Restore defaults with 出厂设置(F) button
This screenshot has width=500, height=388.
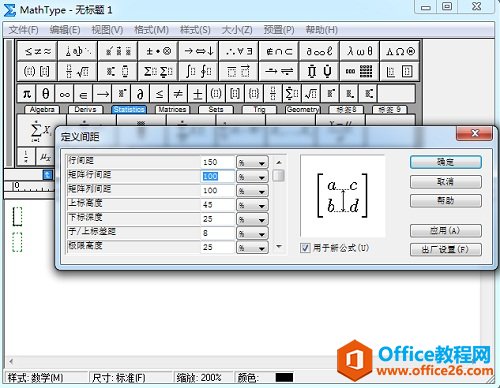point(446,249)
